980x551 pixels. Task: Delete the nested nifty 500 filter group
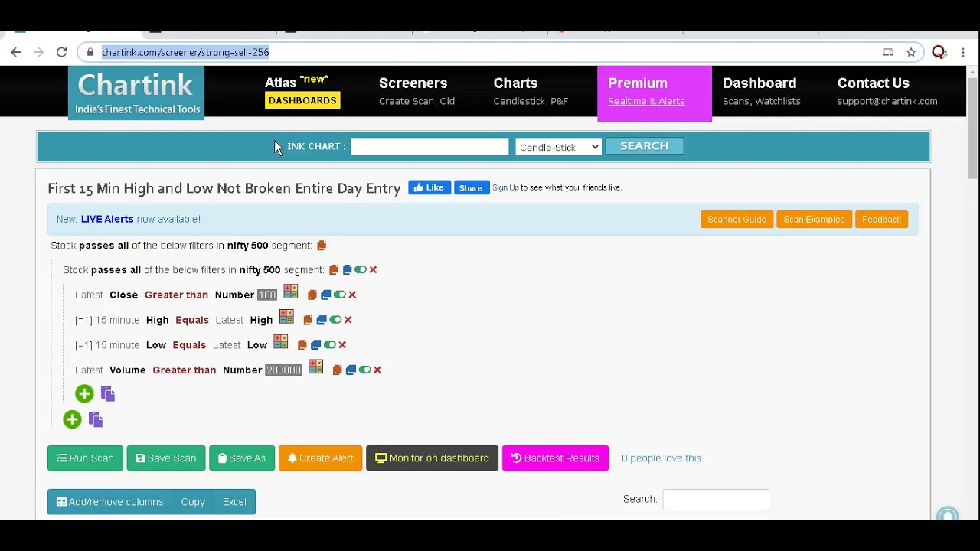pos(373,270)
